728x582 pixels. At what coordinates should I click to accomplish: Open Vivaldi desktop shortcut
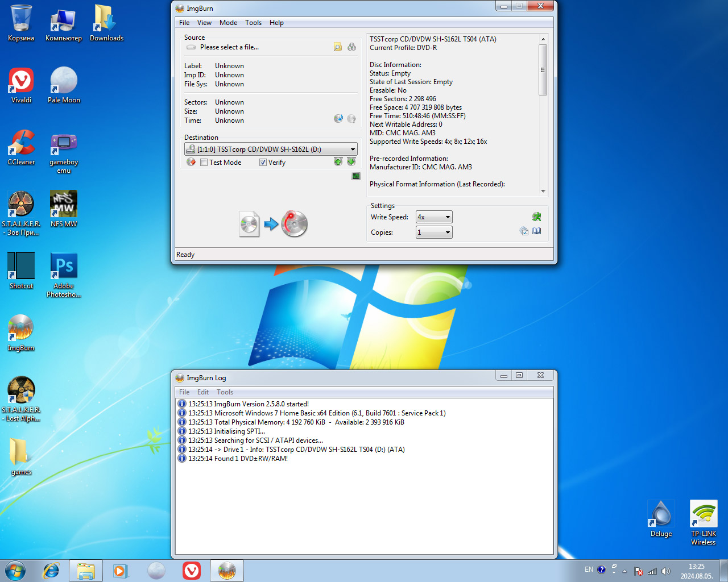pos(21,85)
